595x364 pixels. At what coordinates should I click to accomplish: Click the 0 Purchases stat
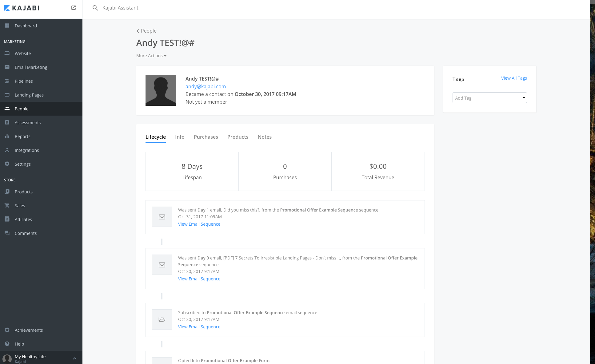tap(285, 171)
